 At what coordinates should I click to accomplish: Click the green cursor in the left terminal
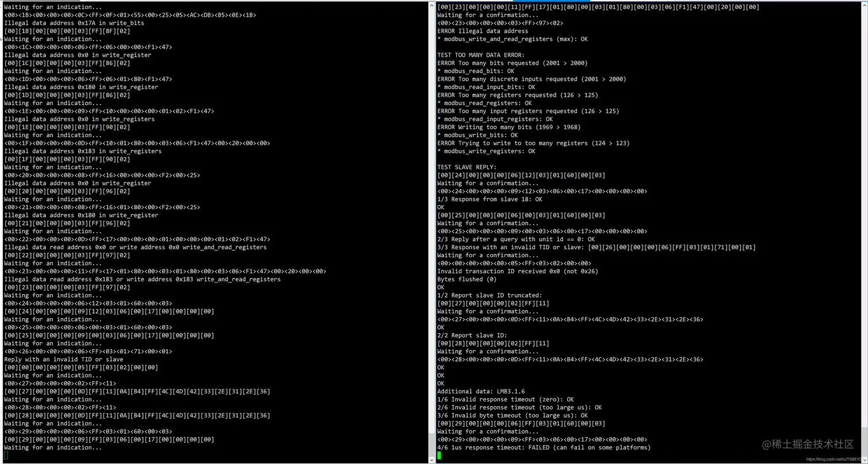[x=6, y=455]
